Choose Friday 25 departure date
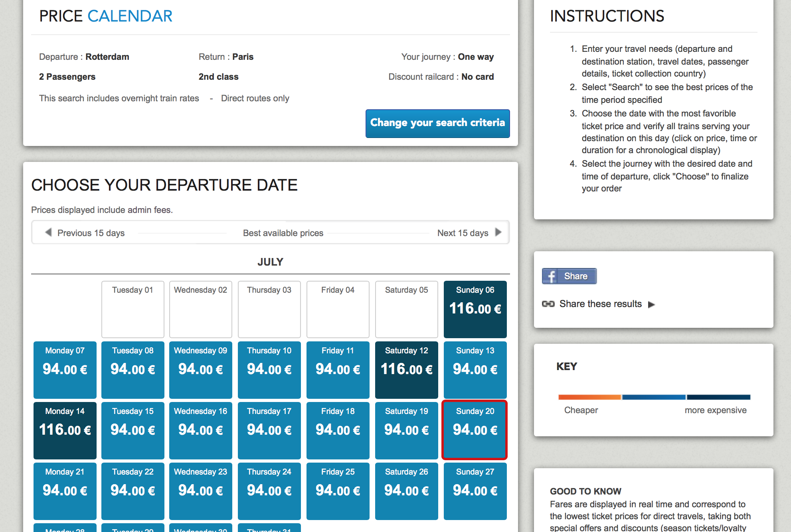This screenshot has width=791, height=532. [338, 491]
